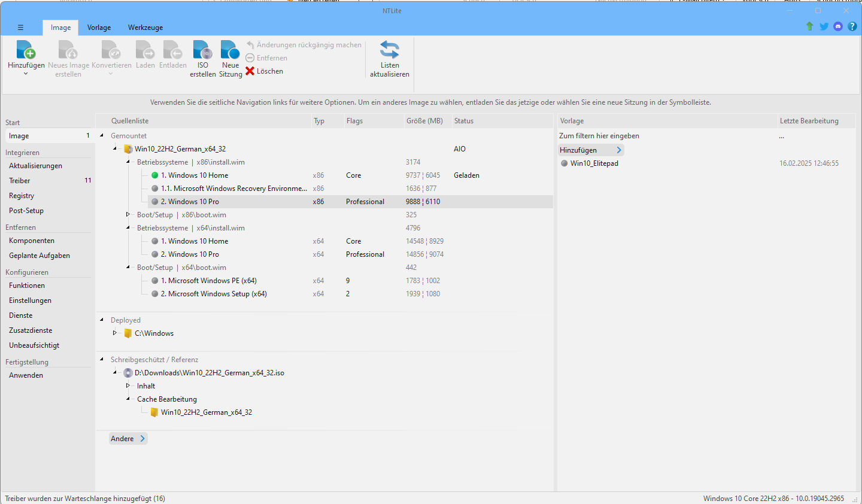The width and height of the screenshot is (862, 504).
Task: Click the Entladen toolbar icon
Action: [173, 50]
